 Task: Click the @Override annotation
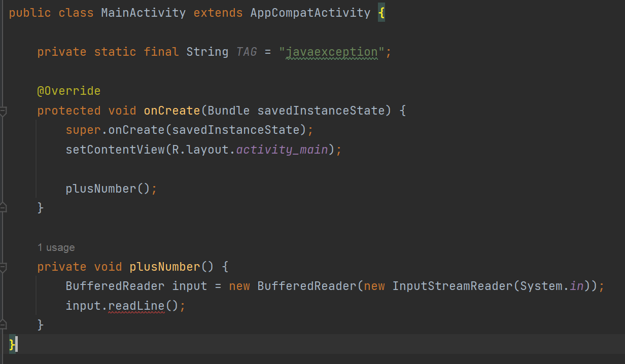[x=68, y=91]
